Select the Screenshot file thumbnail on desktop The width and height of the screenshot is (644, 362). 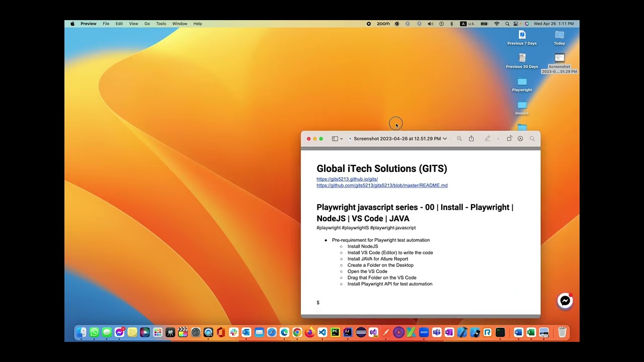559,58
